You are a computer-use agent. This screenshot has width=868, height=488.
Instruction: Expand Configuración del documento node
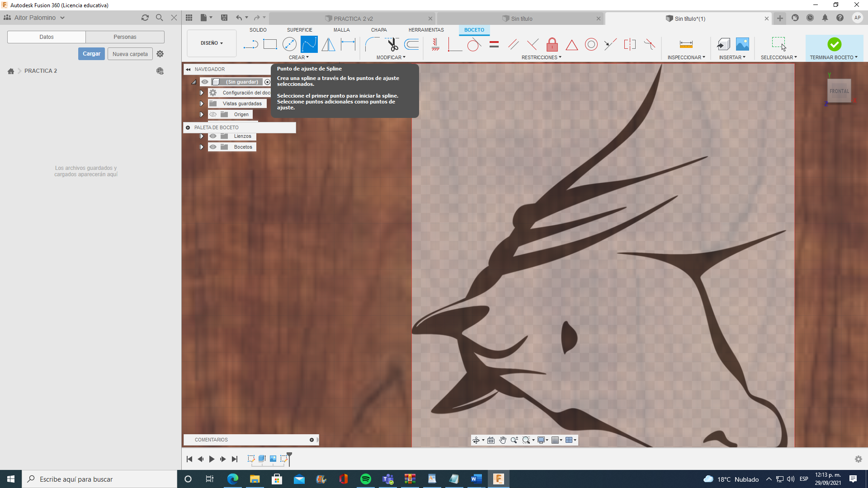(202, 93)
